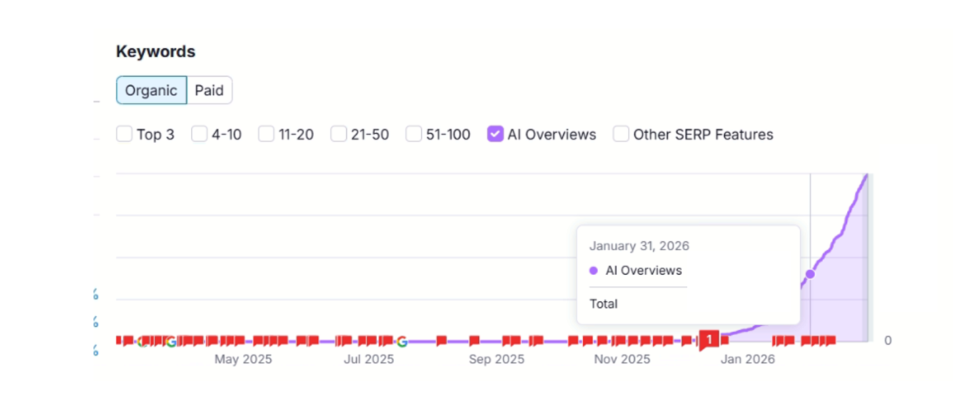The width and height of the screenshot is (980, 417).
Task: Click the Total row in tooltip
Action: coord(604,304)
